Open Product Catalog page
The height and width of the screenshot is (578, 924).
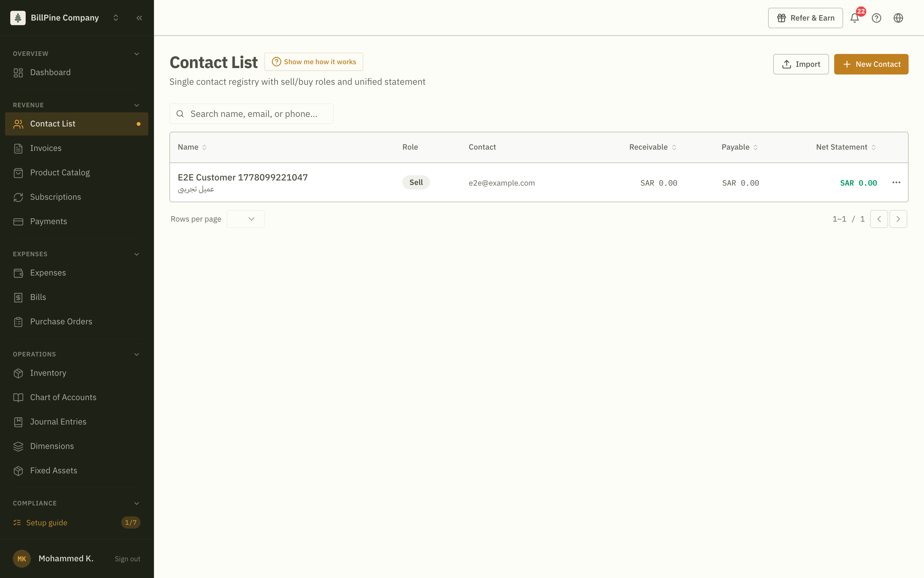coord(77,173)
